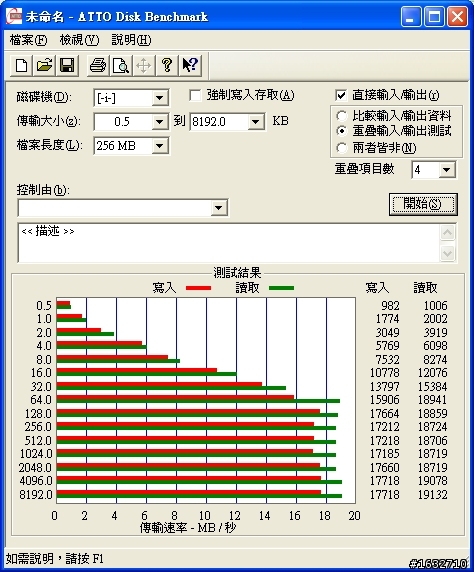Image resolution: width=474 pixels, height=572 pixels.
Task: Click the write value 982
Action: (390, 306)
